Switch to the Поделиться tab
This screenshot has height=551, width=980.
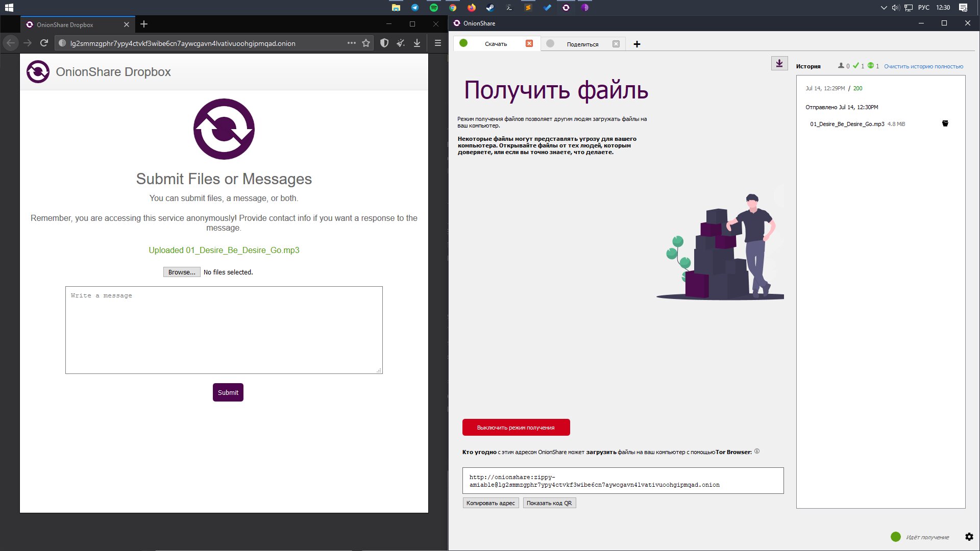pyautogui.click(x=582, y=44)
